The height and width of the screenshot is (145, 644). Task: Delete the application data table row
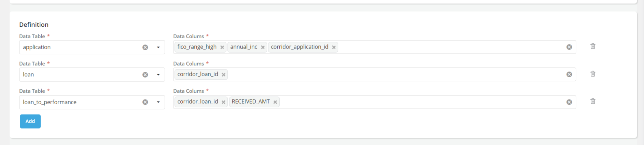[x=593, y=46]
